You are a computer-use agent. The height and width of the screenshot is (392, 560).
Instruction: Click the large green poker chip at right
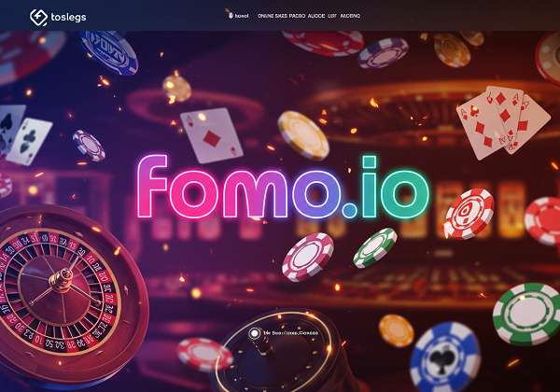point(528,314)
